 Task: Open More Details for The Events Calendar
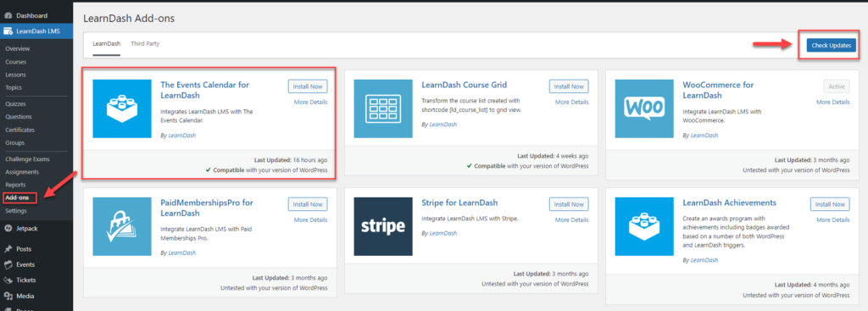(x=310, y=103)
